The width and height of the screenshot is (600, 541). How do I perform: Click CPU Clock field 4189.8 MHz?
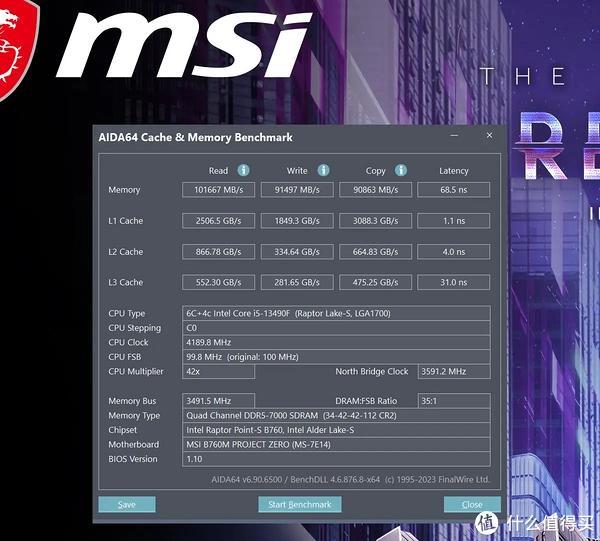[336, 342]
